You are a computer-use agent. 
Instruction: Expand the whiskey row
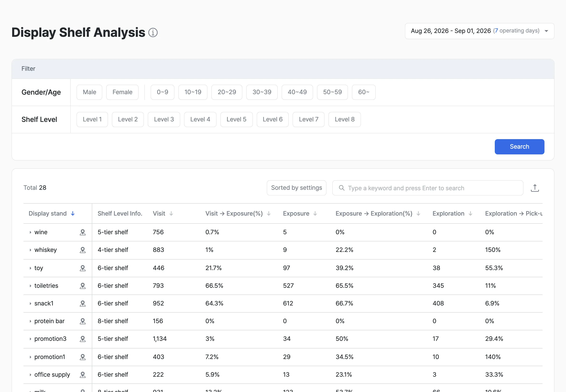30,250
